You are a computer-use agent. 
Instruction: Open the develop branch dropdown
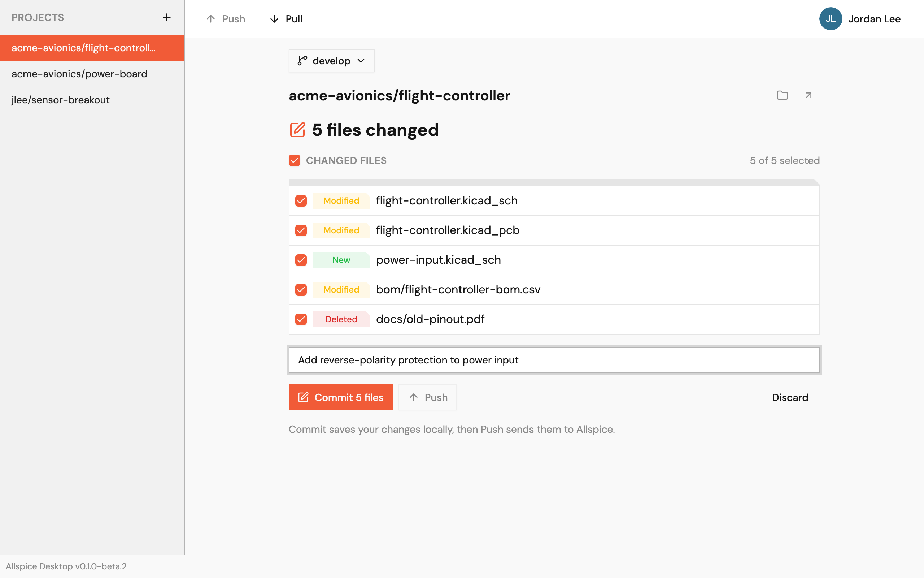(331, 61)
